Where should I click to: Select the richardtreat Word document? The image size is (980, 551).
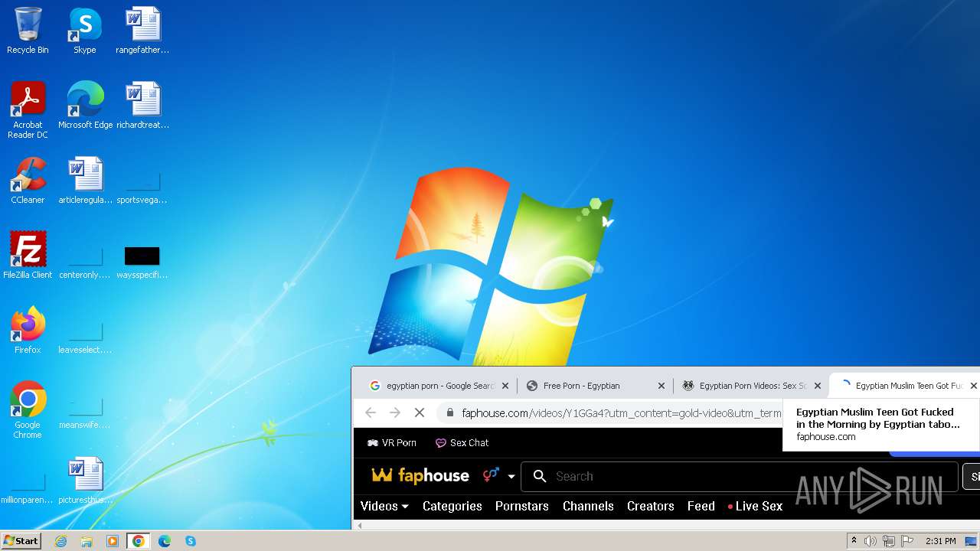[142, 106]
